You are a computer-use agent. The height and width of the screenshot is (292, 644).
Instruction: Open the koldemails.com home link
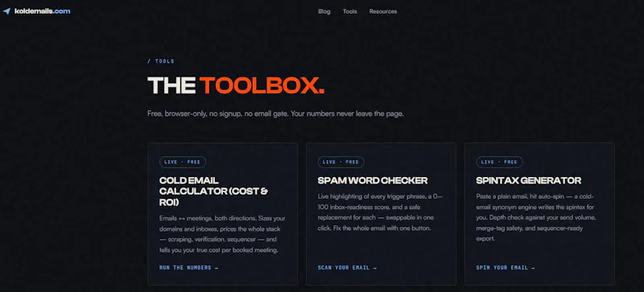pos(43,11)
